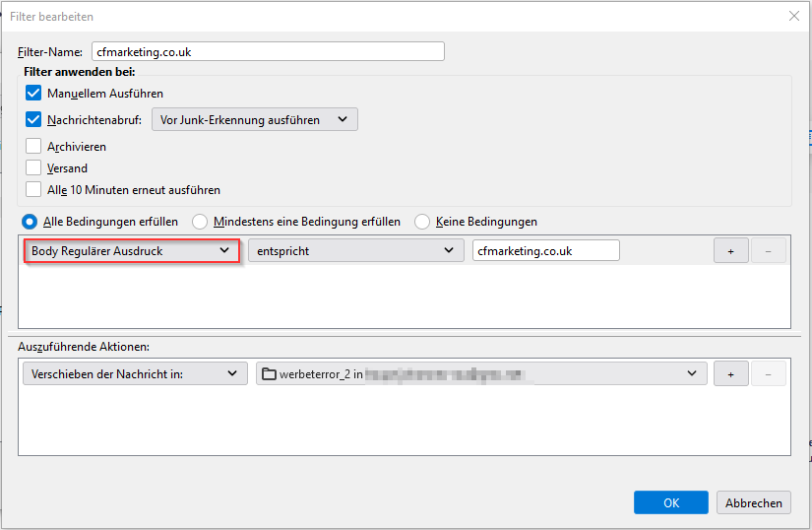Toggle the Nachrichtenabruf checkbox
The image size is (812, 530).
pos(33,119)
